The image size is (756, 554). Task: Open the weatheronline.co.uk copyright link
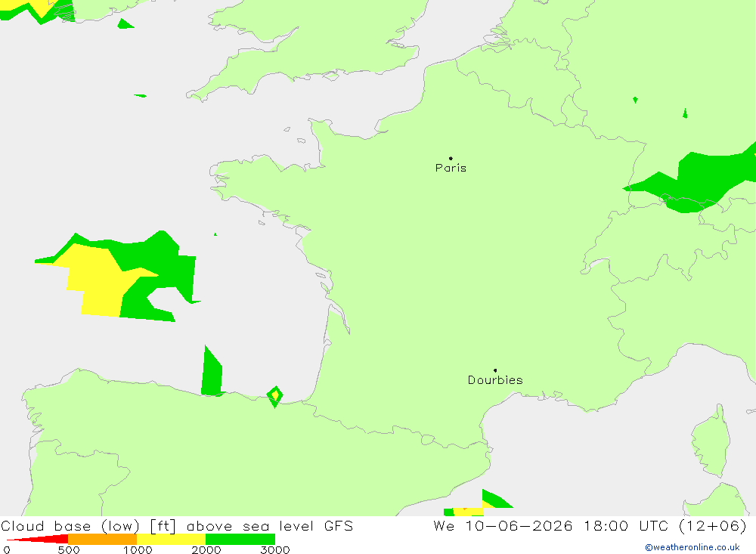[692, 547]
